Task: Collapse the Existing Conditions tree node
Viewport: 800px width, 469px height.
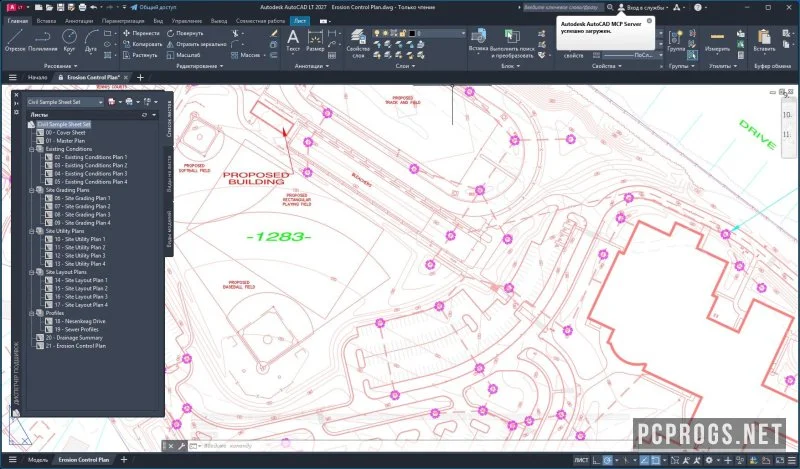Action: point(32,149)
